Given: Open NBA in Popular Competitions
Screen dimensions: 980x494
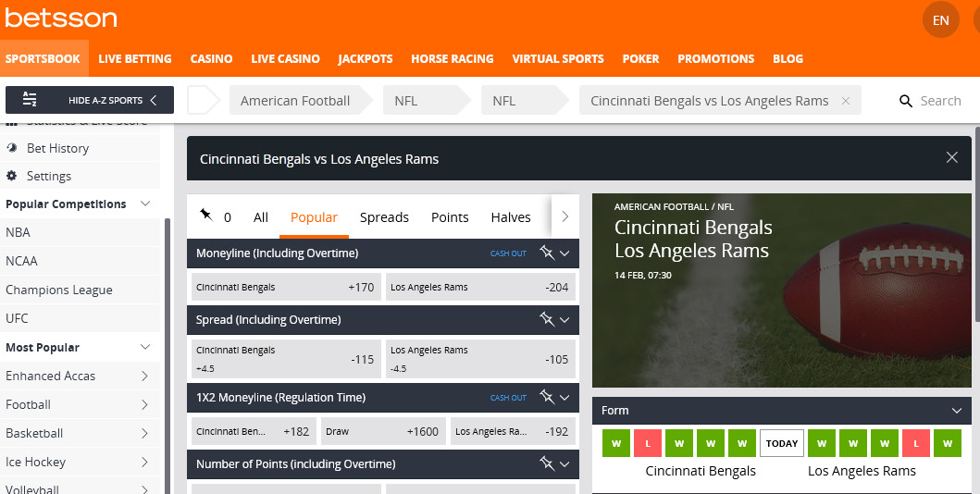Looking at the screenshot, I should pos(80,232).
